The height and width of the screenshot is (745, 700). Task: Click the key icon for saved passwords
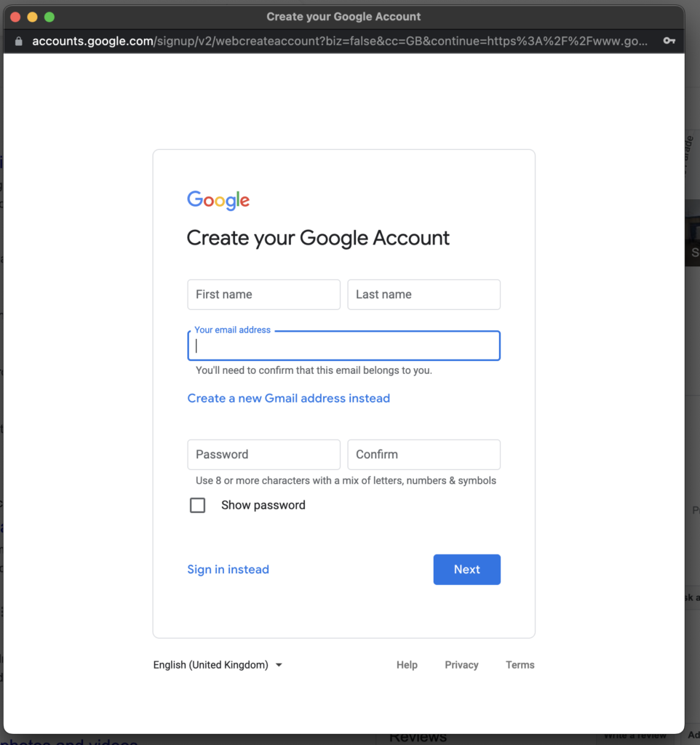pyautogui.click(x=669, y=41)
